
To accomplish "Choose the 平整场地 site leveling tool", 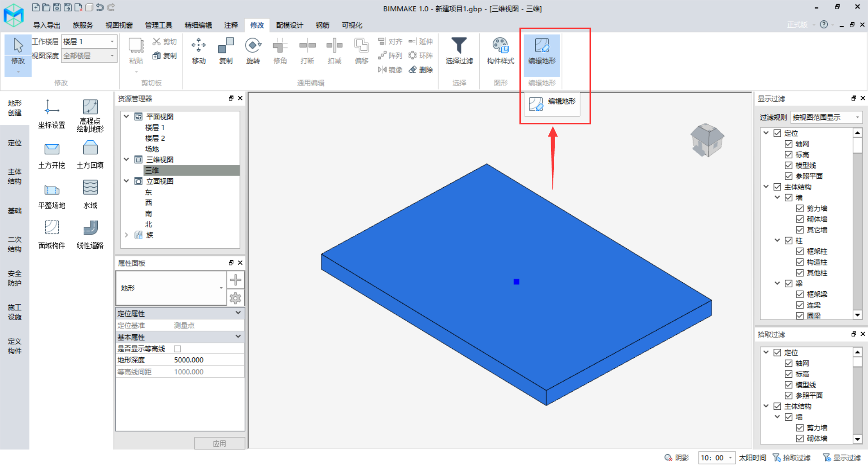I will click(x=52, y=195).
